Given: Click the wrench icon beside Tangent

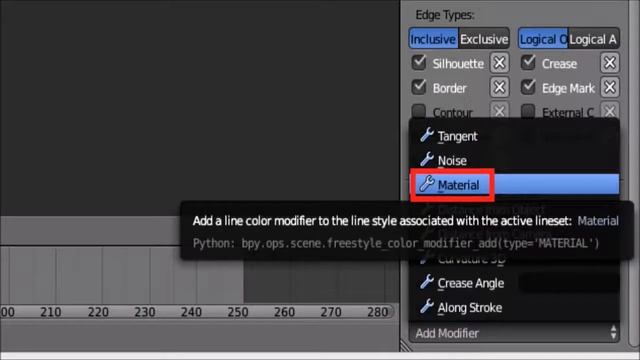Looking at the screenshot, I should (427, 135).
